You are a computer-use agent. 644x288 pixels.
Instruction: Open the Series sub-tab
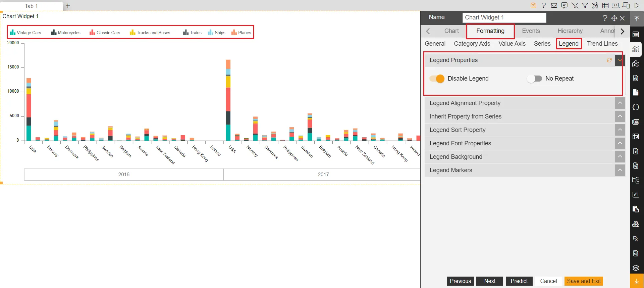coord(542,44)
